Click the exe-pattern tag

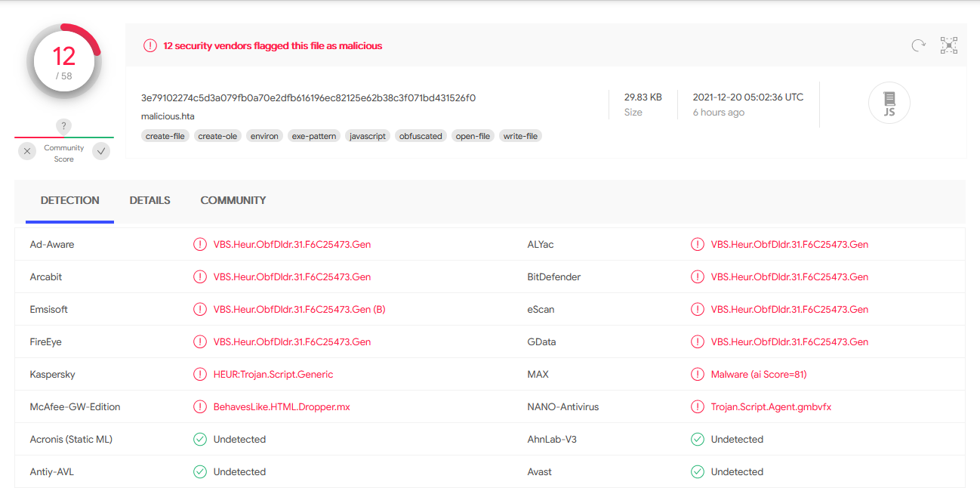click(314, 137)
